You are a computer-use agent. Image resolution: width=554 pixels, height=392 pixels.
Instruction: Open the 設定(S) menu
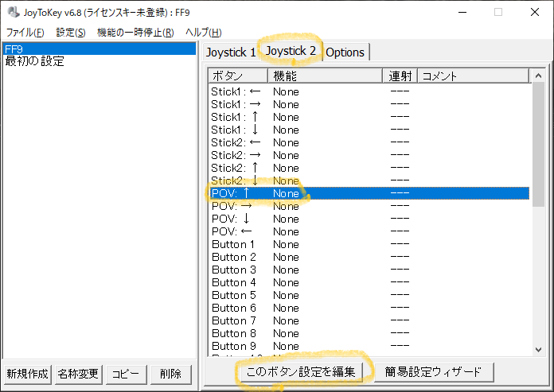71,33
